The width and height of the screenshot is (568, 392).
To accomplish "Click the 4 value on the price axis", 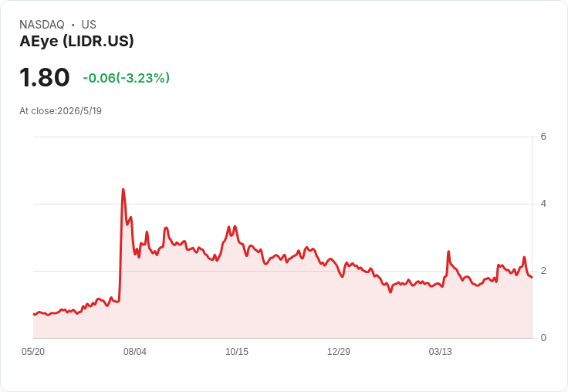I will coord(543,204).
